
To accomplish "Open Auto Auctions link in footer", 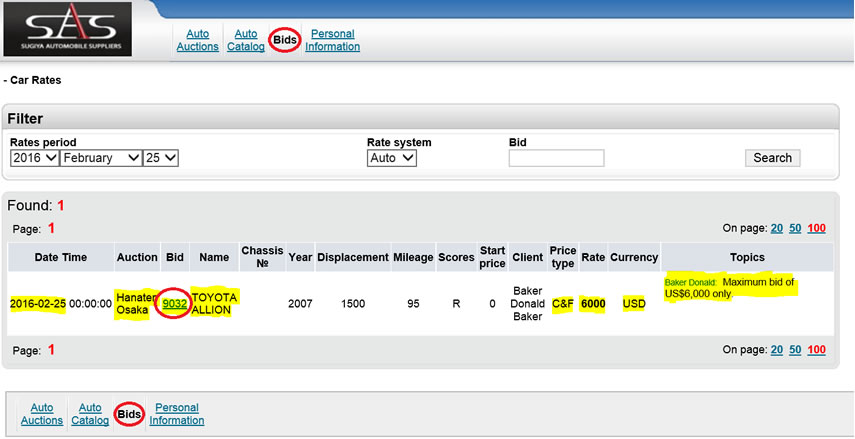I will click(42, 414).
